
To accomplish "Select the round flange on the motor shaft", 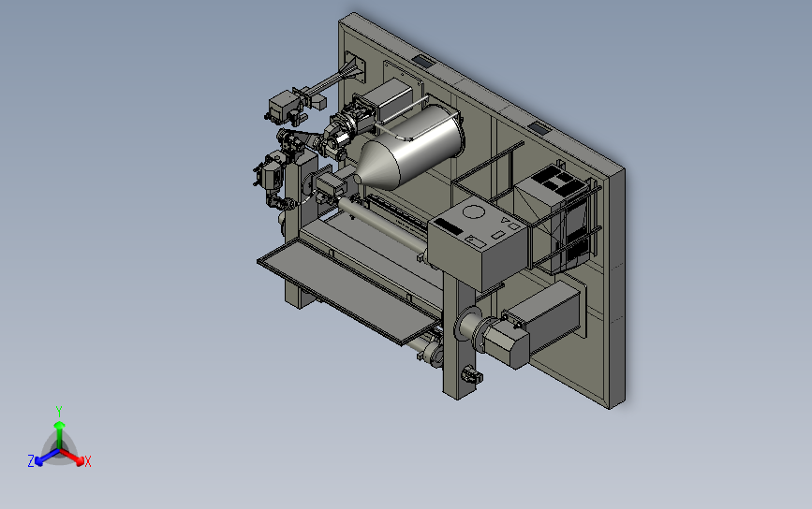I will coord(467,326).
